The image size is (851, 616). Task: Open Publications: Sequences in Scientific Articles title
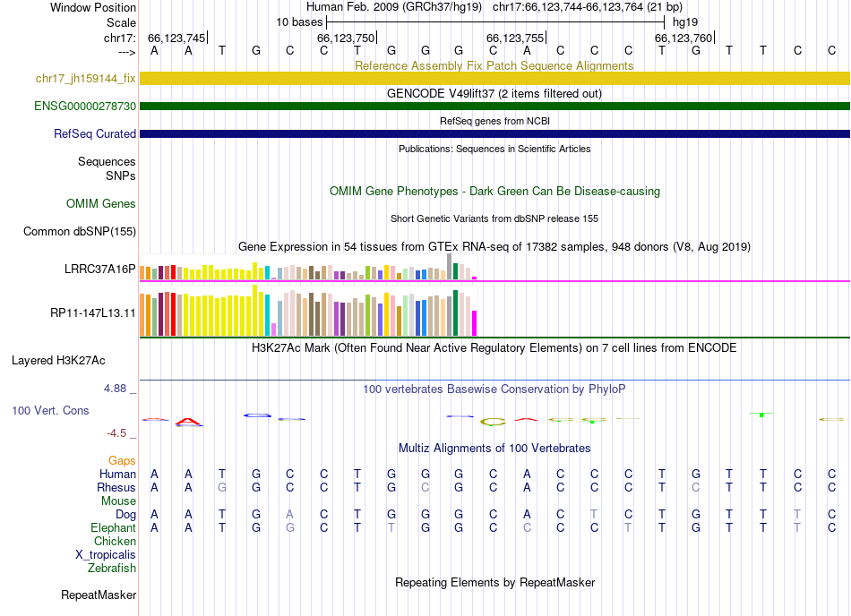pos(494,149)
